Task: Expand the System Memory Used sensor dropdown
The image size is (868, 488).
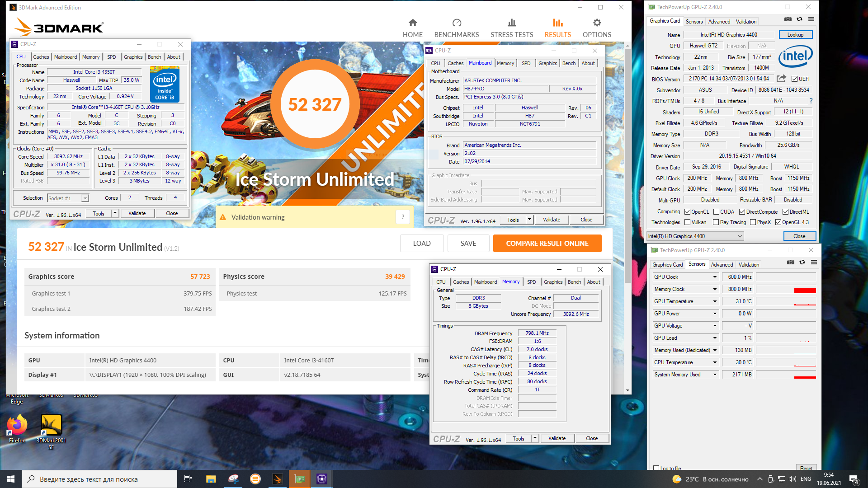Action: 715,375
